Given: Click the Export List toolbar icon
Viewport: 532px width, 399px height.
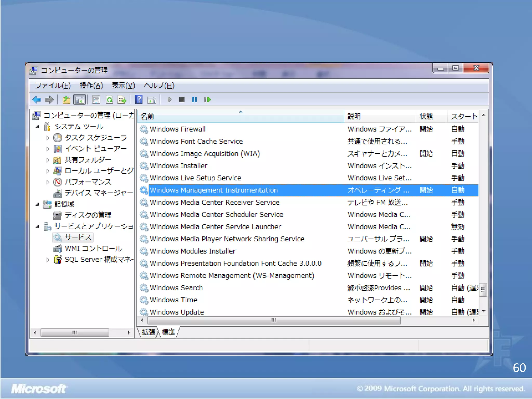Looking at the screenshot, I should 122,99.
